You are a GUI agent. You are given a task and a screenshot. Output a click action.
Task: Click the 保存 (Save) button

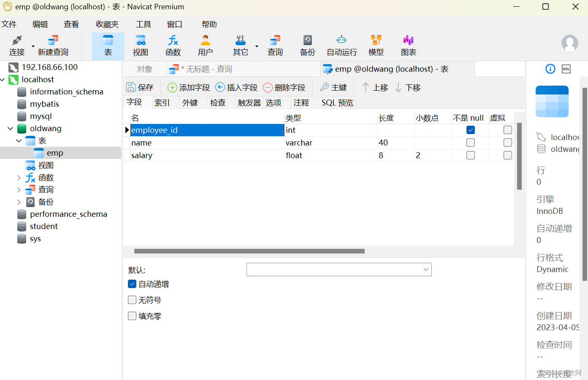coord(140,87)
